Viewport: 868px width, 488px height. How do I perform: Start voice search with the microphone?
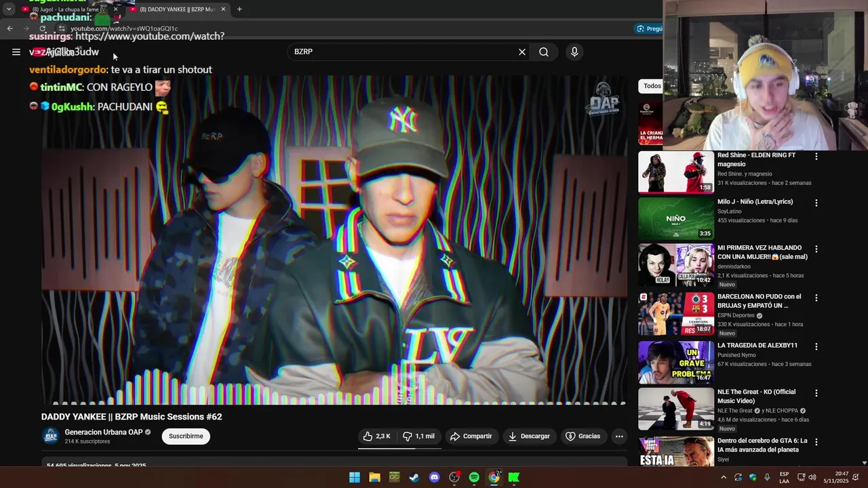tap(574, 52)
